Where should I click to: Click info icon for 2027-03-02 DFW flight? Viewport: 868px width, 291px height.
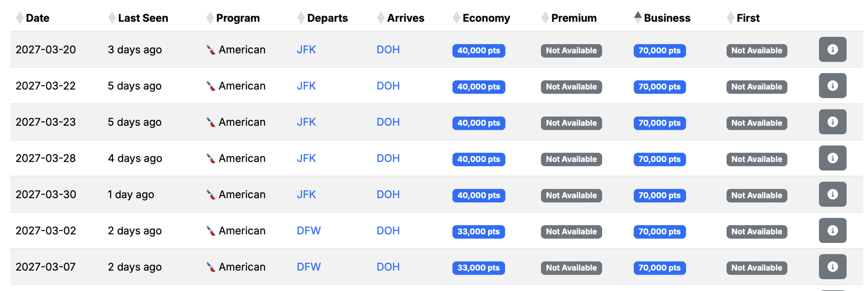[832, 231]
